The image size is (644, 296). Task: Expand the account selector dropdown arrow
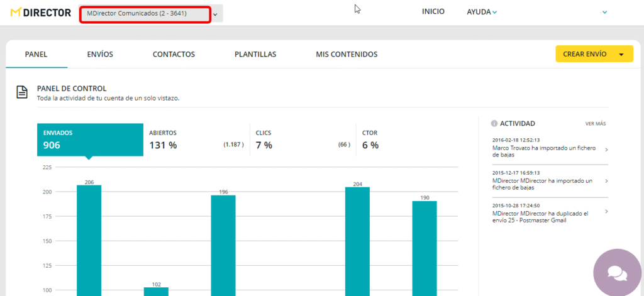(x=216, y=14)
